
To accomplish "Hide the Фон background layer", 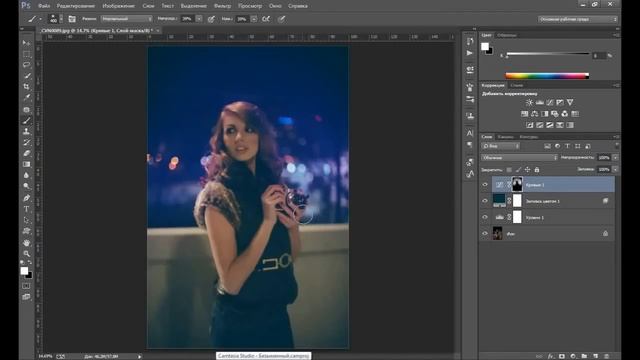I will click(485, 233).
